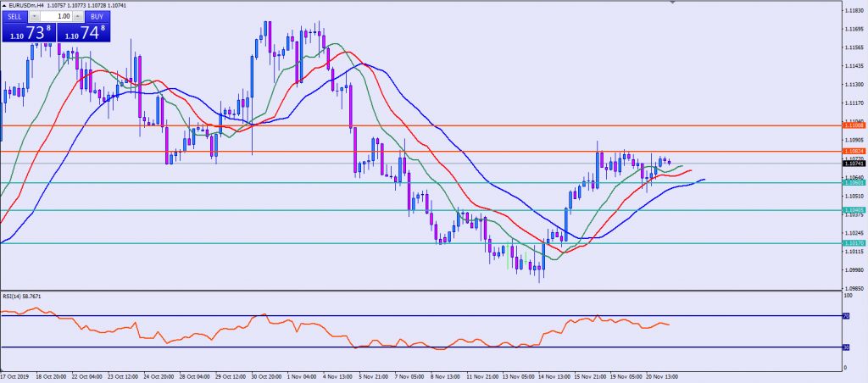Click chart shift triangle marker at top
This screenshot has width=868, height=383.
673,3
